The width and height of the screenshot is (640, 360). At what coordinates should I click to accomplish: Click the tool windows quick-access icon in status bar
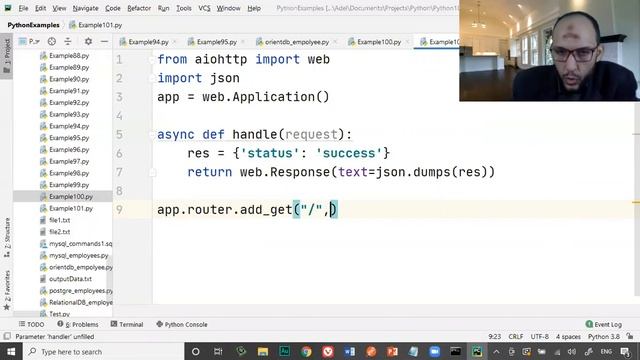click(7, 336)
